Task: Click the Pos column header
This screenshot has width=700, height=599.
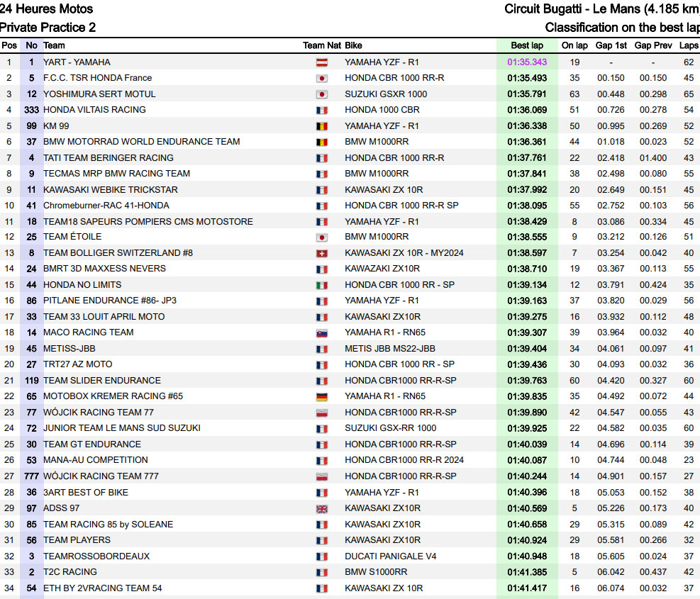Action: coord(9,45)
